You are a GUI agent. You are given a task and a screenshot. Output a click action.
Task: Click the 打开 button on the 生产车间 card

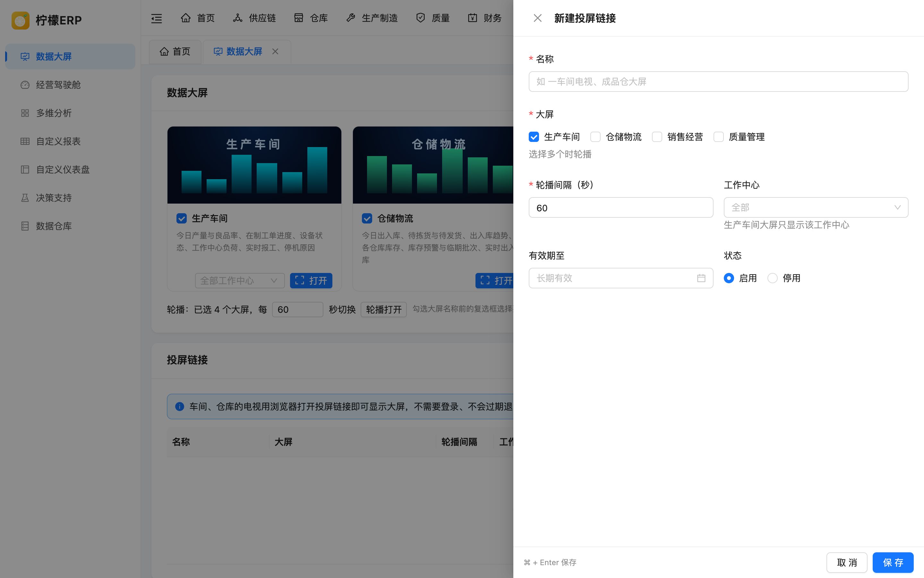(x=311, y=281)
